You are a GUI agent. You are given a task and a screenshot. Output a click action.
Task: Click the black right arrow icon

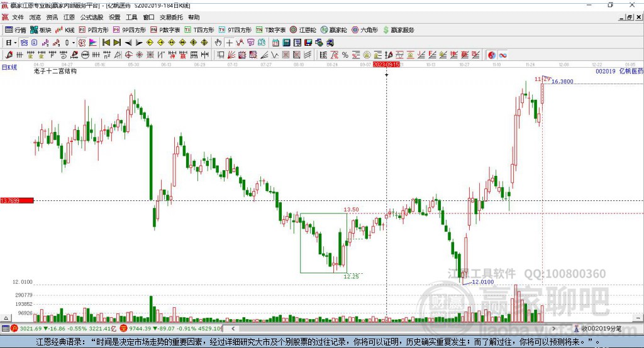click(139, 42)
